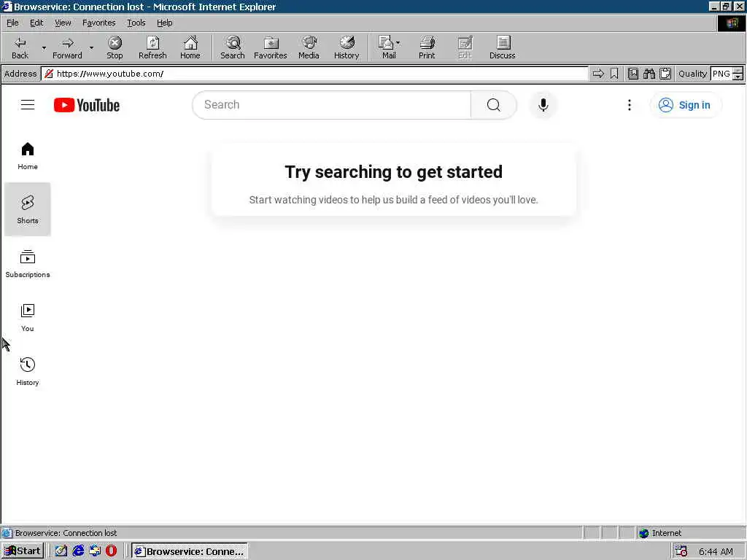Open the History toolbar pane
The width and height of the screenshot is (747, 560).
tap(347, 47)
